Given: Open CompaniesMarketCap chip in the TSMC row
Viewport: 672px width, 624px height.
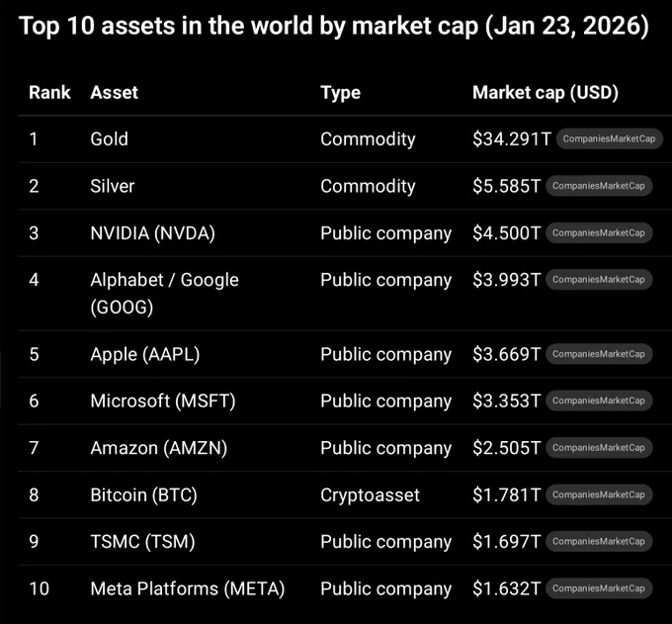Looking at the screenshot, I should point(599,542).
